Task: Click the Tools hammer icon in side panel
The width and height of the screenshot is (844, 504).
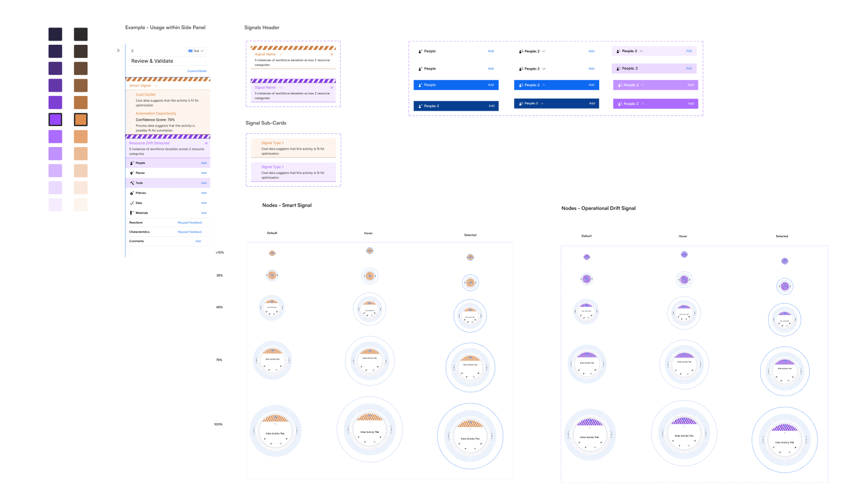Action: tap(132, 183)
